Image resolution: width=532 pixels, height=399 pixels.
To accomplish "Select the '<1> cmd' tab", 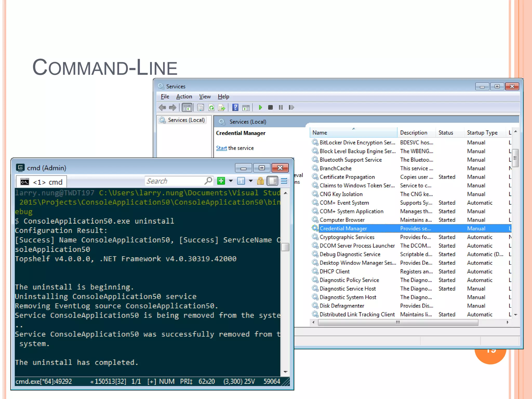I will (x=42, y=182).
